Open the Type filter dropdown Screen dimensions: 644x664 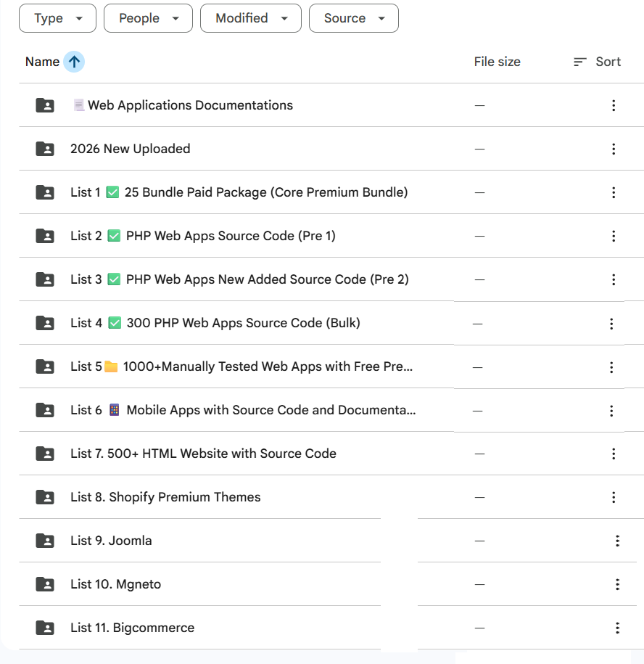pos(57,18)
